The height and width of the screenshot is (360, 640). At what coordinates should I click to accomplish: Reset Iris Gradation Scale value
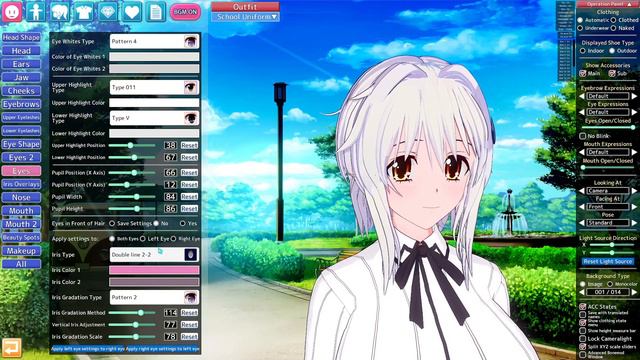click(189, 337)
